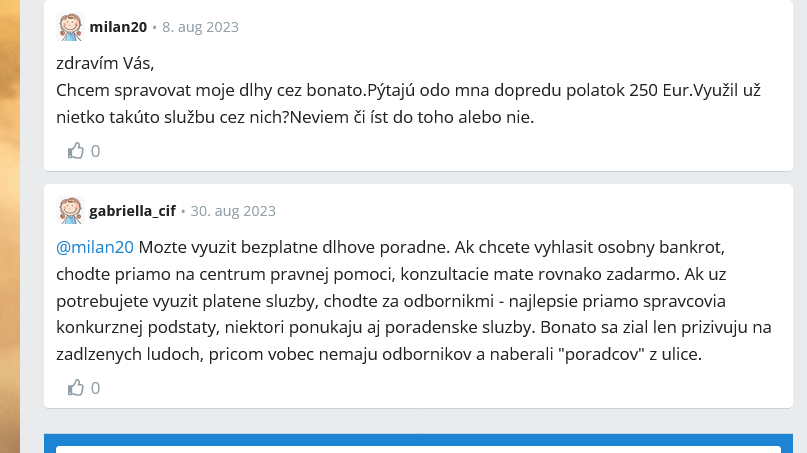Like milan20's post with thumbs-up icon
Image resolution: width=807 pixels, height=453 pixels.
(x=76, y=151)
